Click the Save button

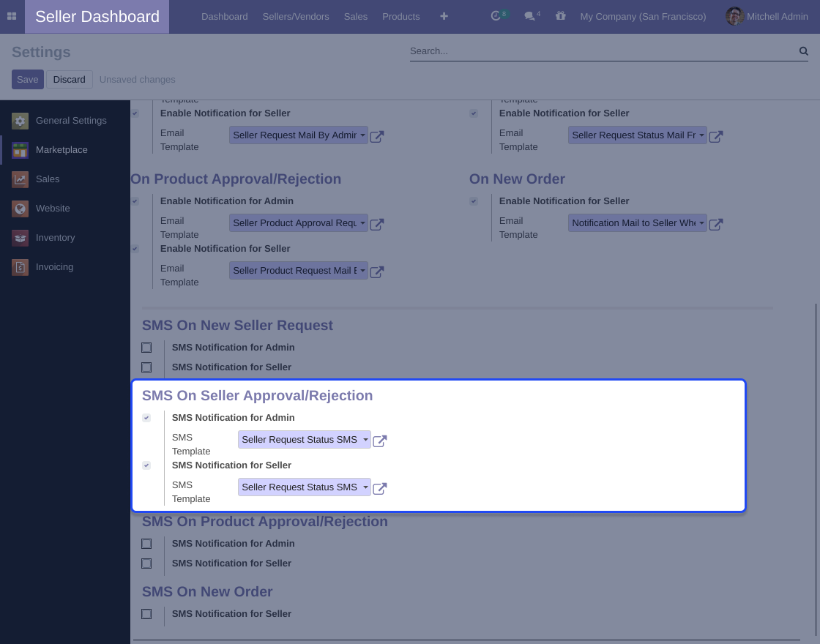click(27, 79)
